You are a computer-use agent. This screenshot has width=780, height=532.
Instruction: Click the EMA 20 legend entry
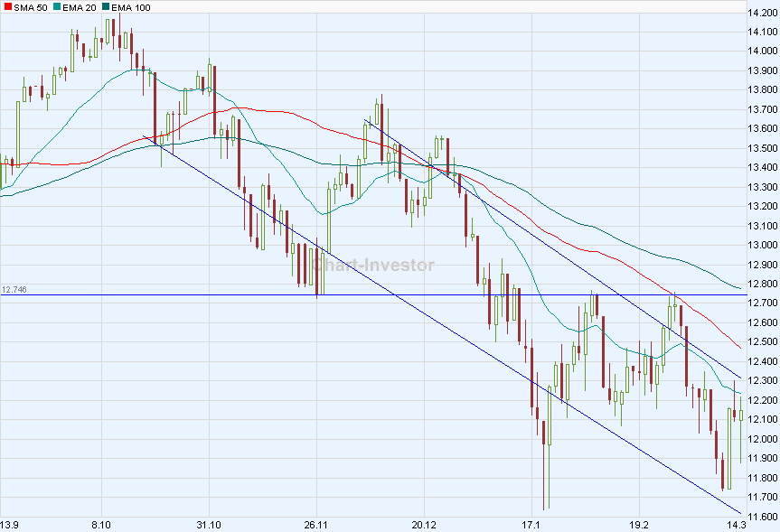point(78,7)
